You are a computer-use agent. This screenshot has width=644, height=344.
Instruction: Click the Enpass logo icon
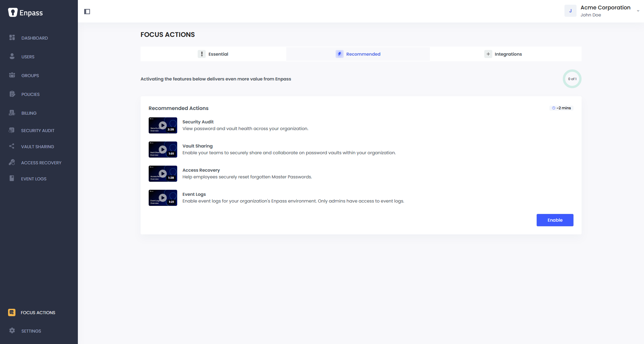[x=13, y=12]
